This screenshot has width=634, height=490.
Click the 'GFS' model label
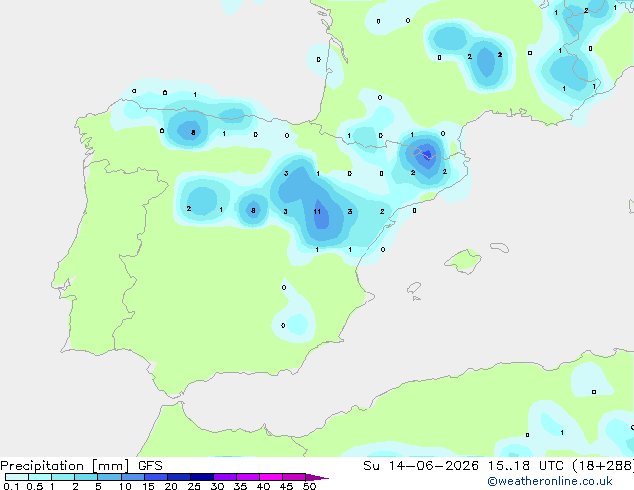[x=150, y=466]
